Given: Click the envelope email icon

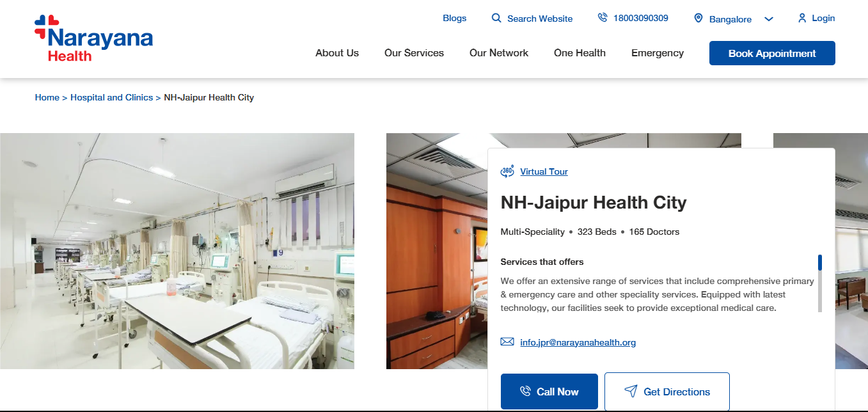Looking at the screenshot, I should 507,342.
